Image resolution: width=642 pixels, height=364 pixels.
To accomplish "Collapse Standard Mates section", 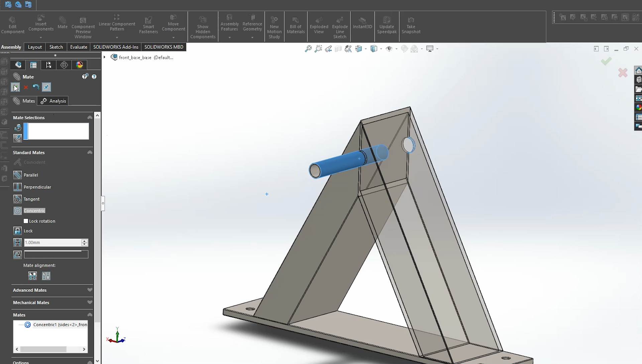I will point(90,152).
